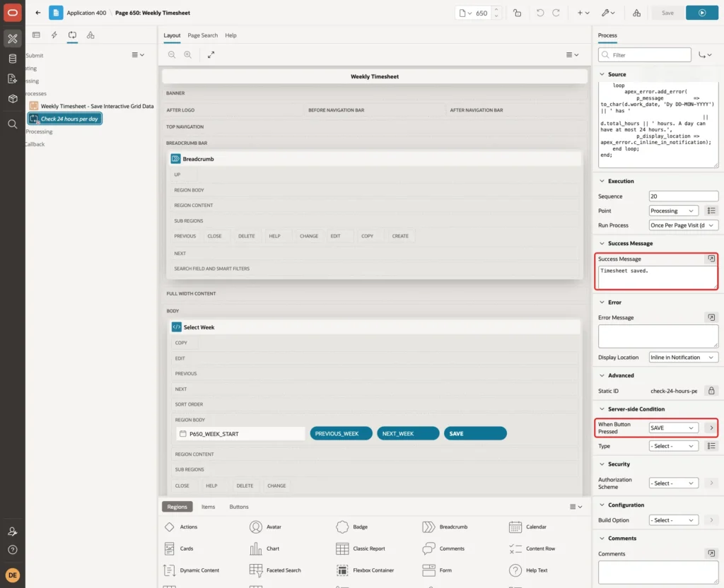The image size is (724, 588).
Task: Go to SAVE button arrow
Action: click(x=711, y=428)
